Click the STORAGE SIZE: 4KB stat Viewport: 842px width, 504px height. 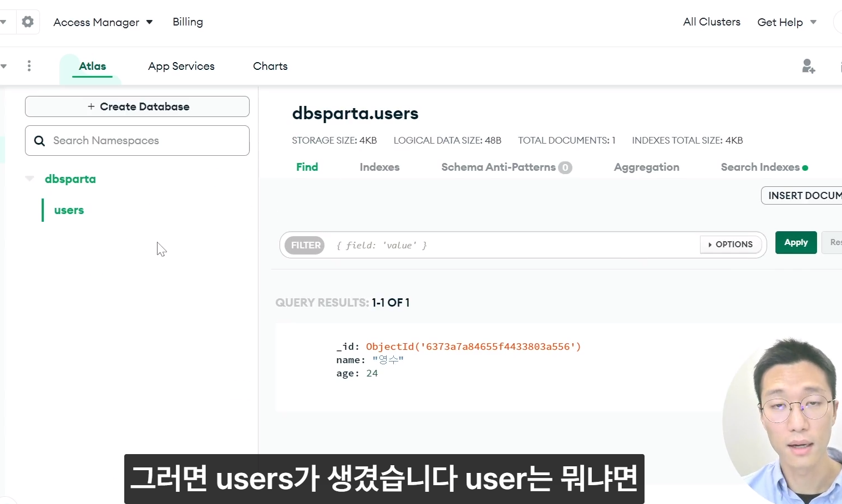coord(334,140)
